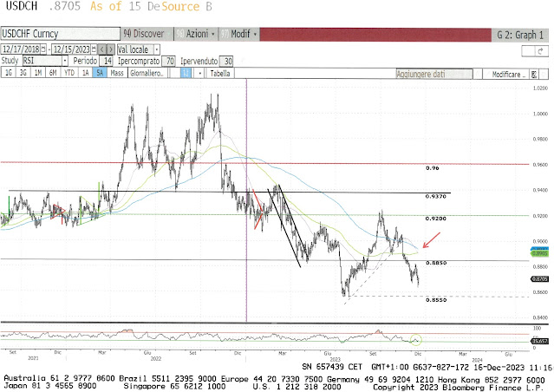Click the 0.9200 level label
The height and width of the screenshot is (392, 554).
(x=436, y=219)
